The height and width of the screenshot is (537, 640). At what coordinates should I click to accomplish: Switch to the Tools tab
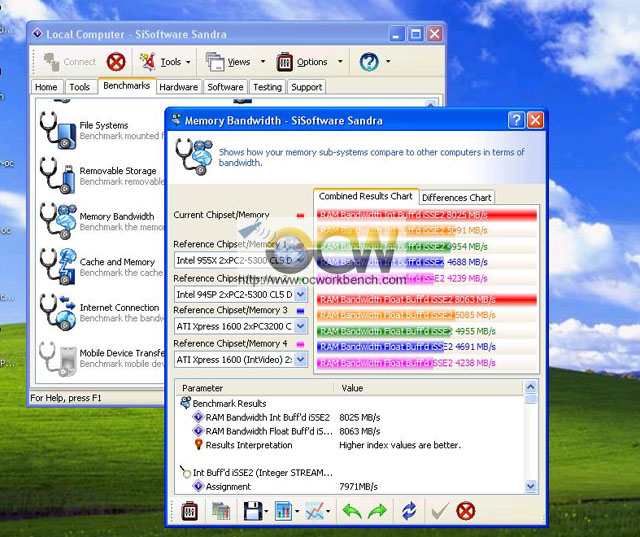(x=80, y=87)
